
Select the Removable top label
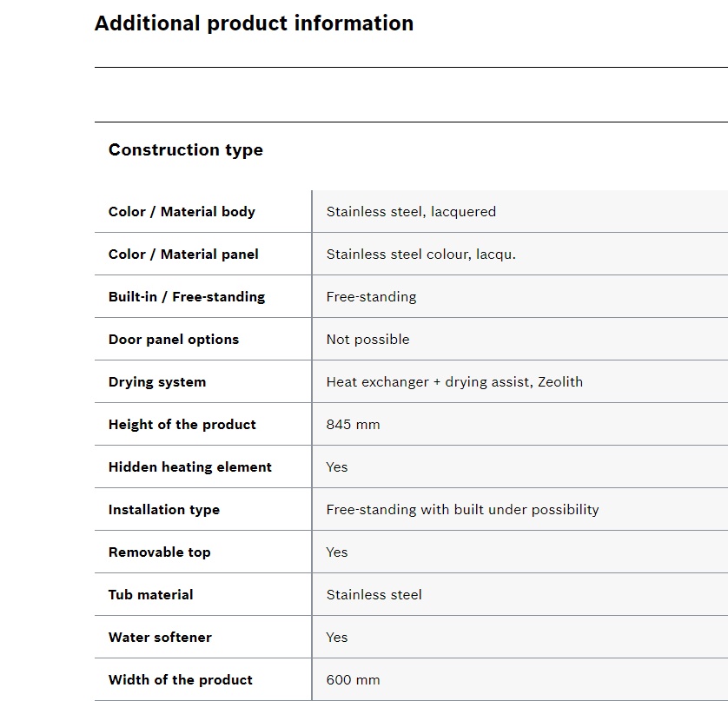[x=159, y=552]
